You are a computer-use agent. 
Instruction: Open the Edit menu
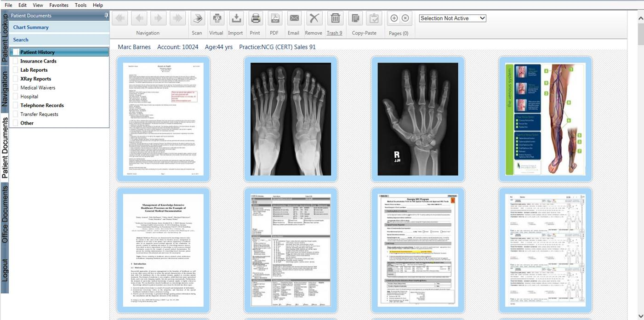tap(23, 5)
